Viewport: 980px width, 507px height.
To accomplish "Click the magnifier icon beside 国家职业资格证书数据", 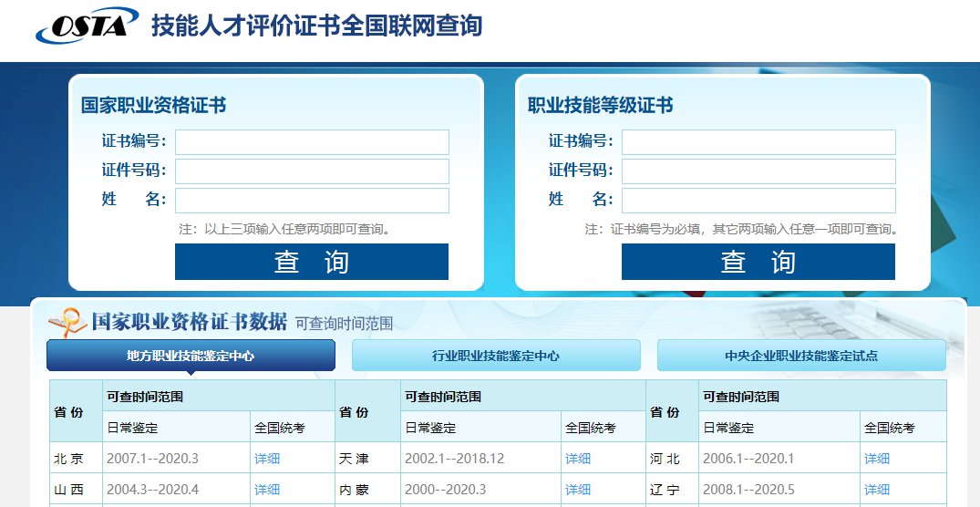I will coord(66,321).
